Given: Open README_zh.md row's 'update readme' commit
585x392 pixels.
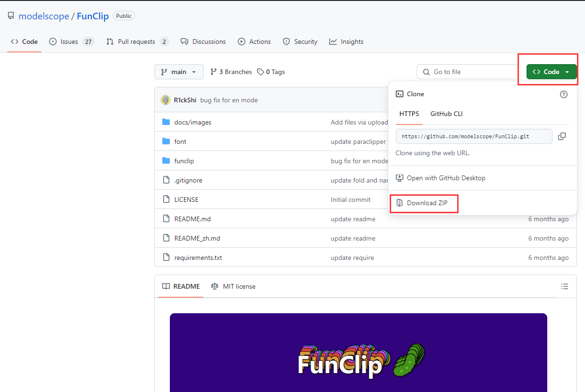Looking at the screenshot, I should click(x=353, y=238).
